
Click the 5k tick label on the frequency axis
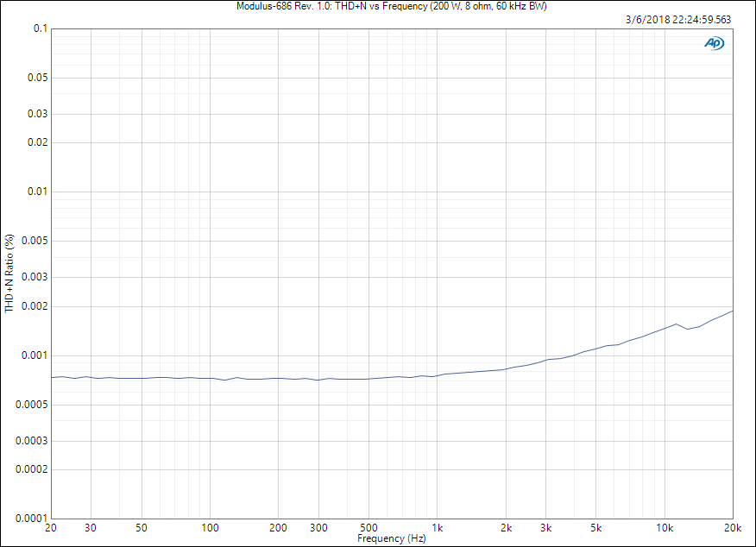(596, 528)
